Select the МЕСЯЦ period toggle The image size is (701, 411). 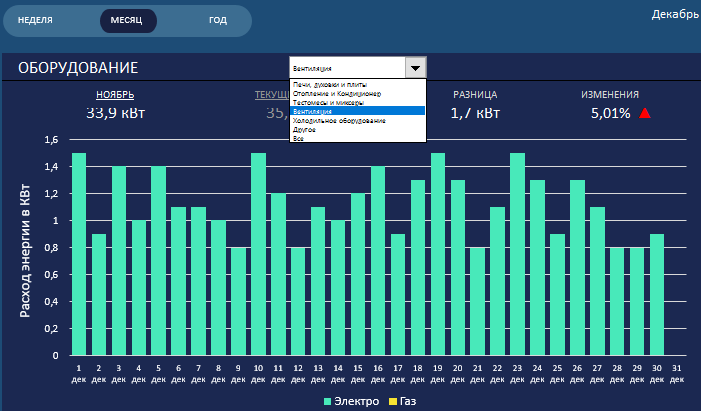(x=127, y=20)
